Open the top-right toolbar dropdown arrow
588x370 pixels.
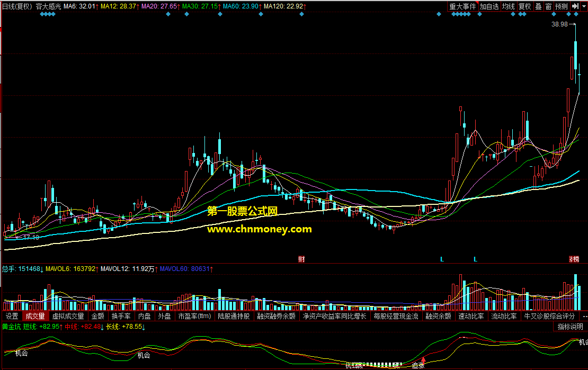(x=584, y=6)
